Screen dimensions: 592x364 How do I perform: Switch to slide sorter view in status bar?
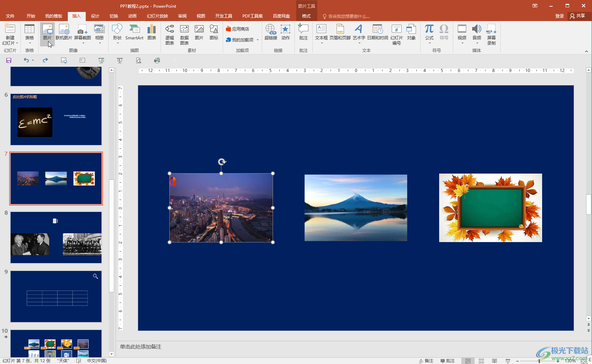481,361
